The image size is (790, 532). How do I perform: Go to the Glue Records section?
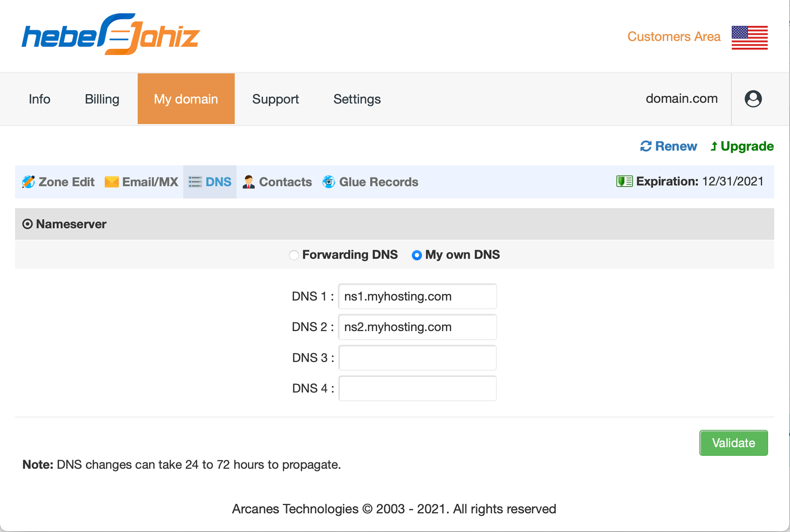pos(370,182)
